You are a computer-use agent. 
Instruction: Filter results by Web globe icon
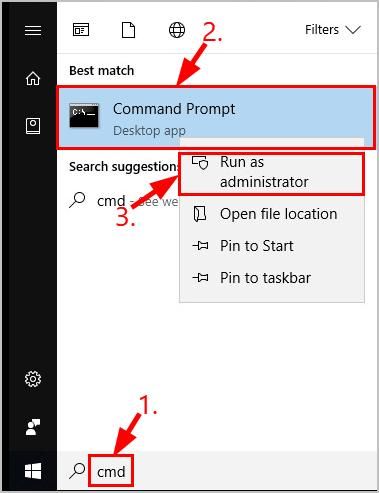[x=177, y=30]
